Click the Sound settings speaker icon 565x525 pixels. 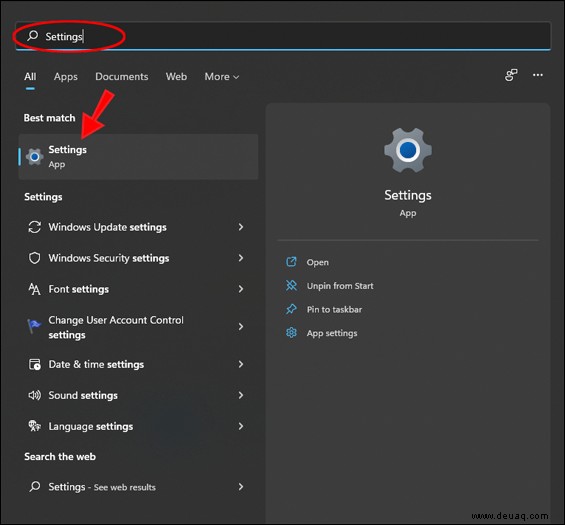35,395
